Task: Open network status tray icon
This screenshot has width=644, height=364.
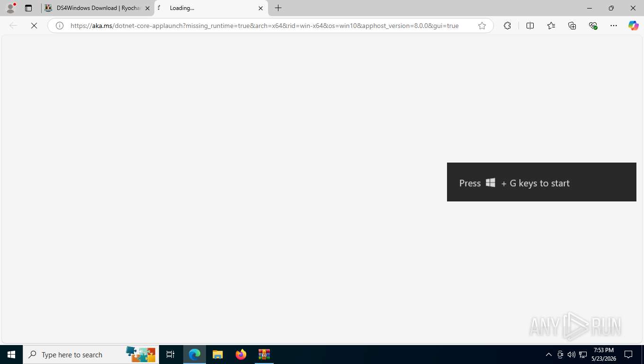Action: (583, 355)
